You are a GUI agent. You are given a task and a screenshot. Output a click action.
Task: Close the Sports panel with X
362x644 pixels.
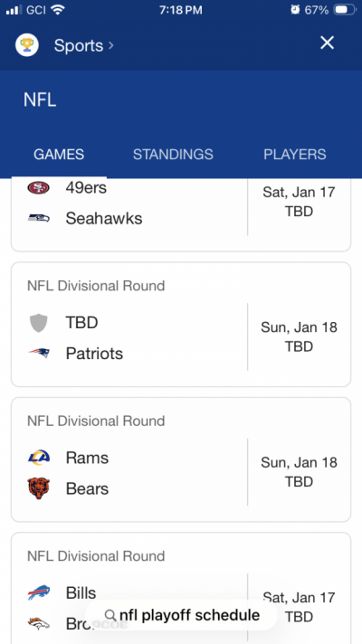pos(327,43)
